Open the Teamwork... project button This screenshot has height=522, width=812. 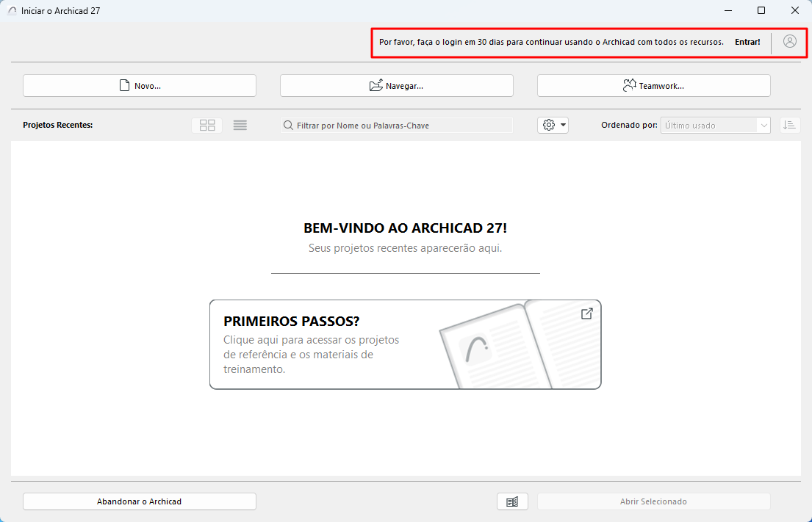click(653, 85)
